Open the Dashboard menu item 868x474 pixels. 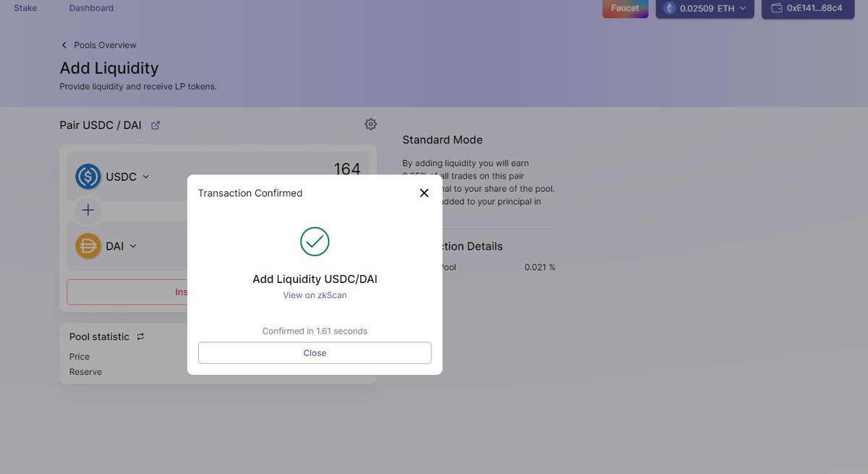(x=91, y=8)
